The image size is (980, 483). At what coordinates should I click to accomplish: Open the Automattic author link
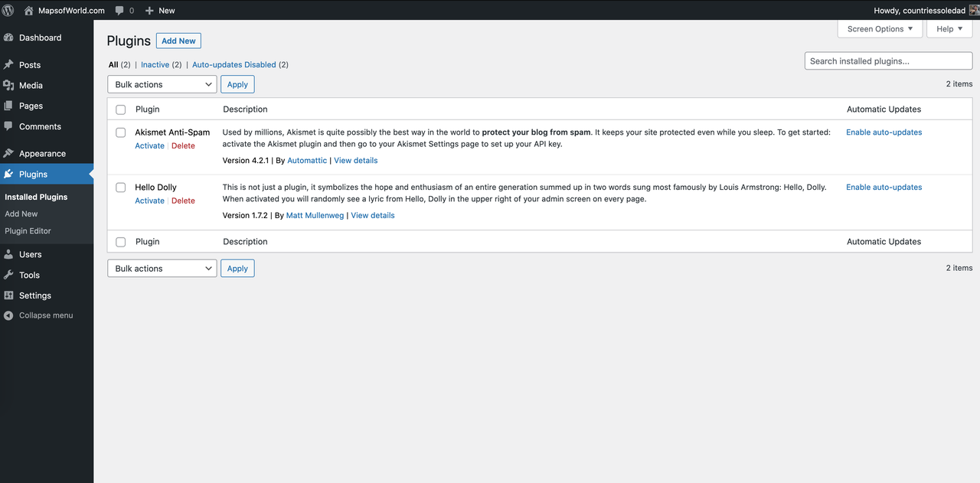307,160
